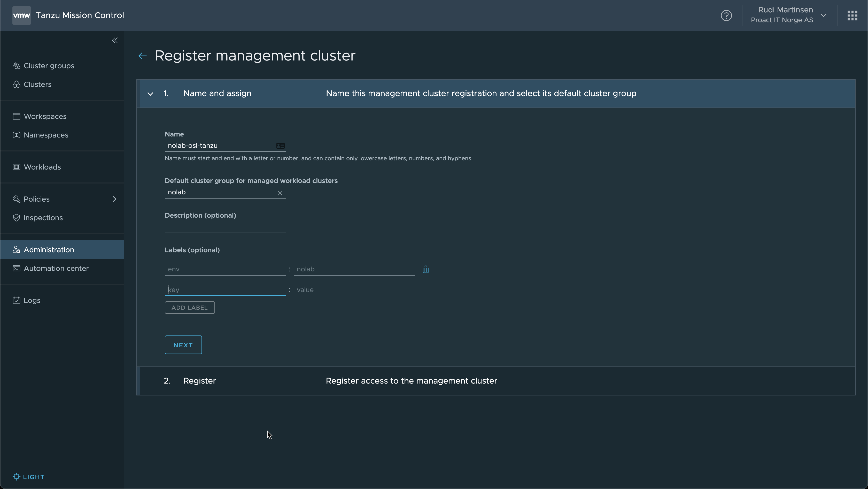Focus the label value input field

point(354,290)
